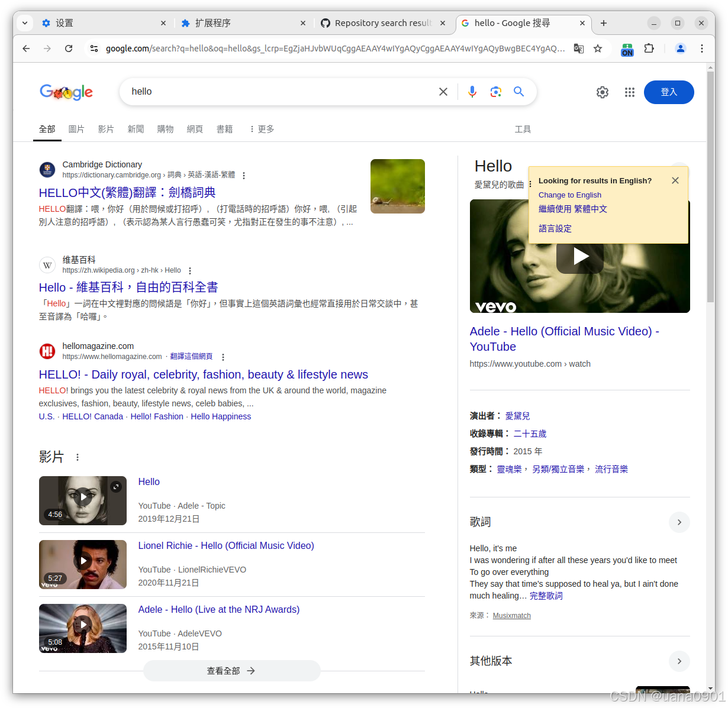
Task: Open Google Lens image search icon
Action: pyautogui.click(x=496, y=92)
